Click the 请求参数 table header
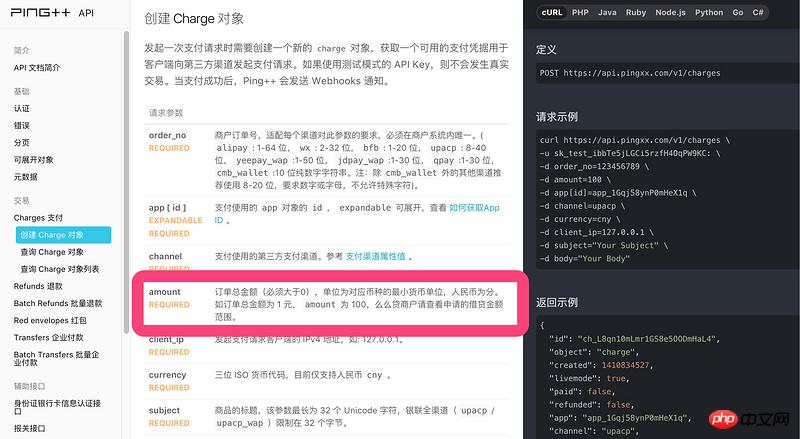The height and width of the screenshot is (439, 800). coord(166,113)
